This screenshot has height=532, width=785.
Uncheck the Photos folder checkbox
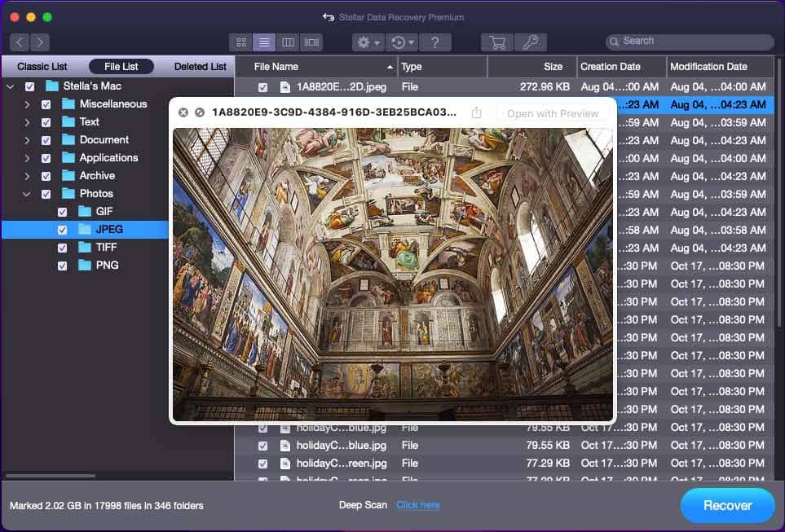click(46, 194)
